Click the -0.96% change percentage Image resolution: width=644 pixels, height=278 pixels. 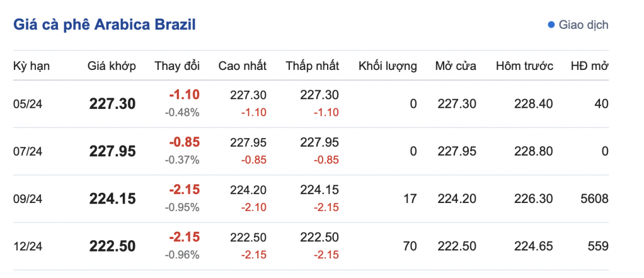coord(182,255)
